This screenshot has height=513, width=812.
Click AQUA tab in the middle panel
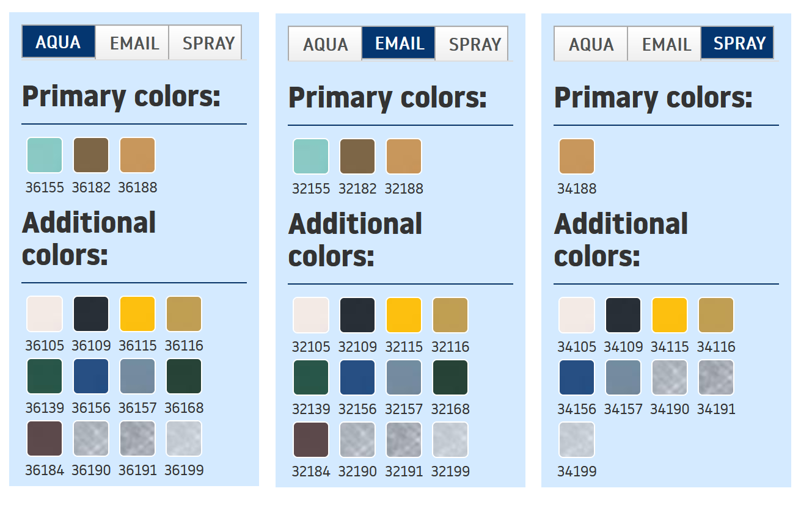(325, 44)
